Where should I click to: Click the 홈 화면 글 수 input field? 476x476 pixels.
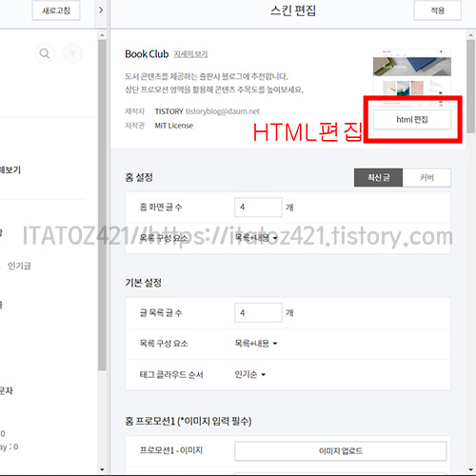(x=258, y=208)
